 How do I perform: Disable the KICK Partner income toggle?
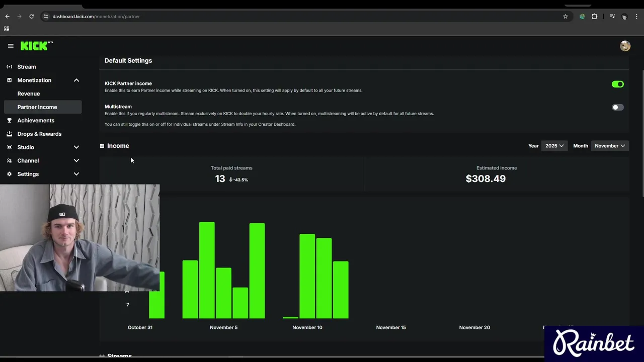[x=618, y=84]
